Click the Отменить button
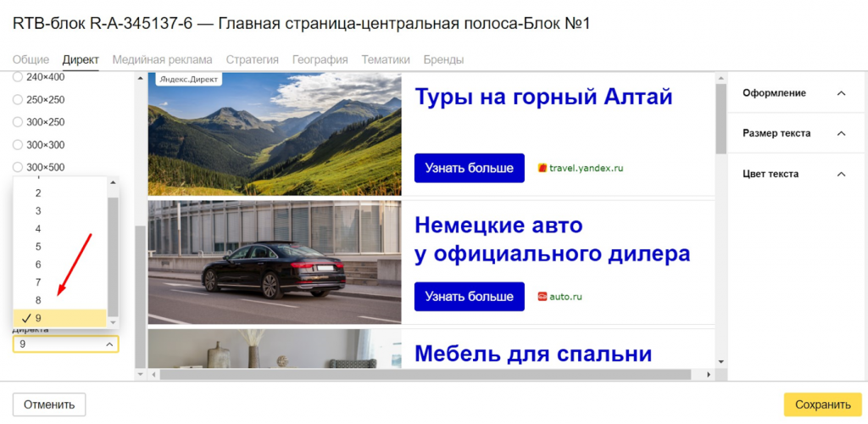 tap(48, 404)
